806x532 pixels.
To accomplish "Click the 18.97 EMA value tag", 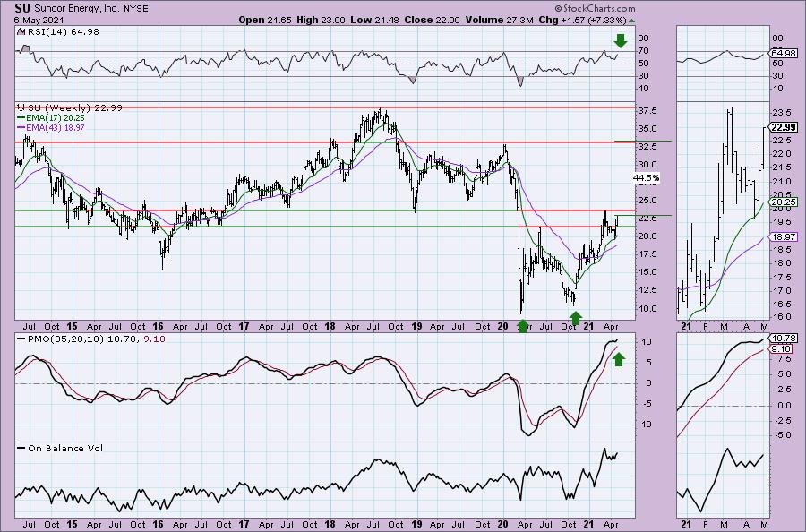I will click(784, 237).
